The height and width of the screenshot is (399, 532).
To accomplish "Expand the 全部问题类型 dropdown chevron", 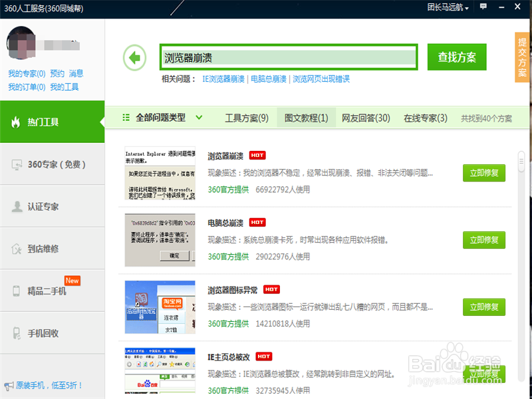I will pyautogui.click(x=199, y=118).
